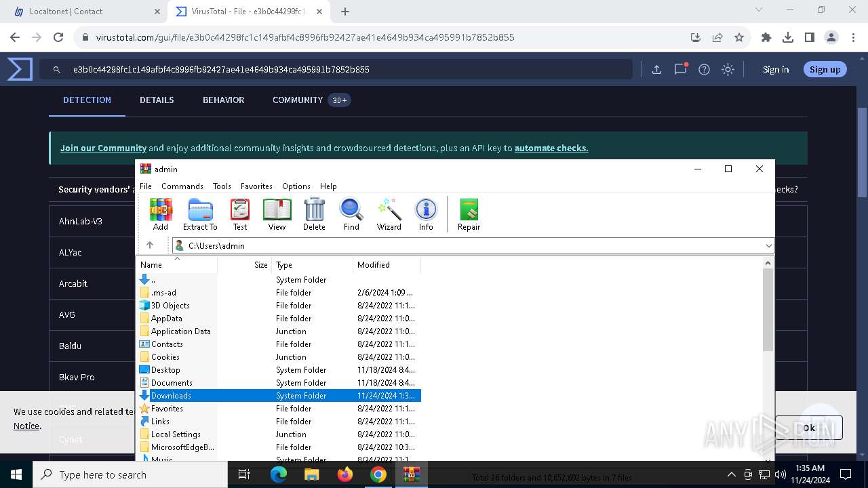
Task: Open Chrome downloads icon
Action: pyautogui.click(x=788, y=37)
